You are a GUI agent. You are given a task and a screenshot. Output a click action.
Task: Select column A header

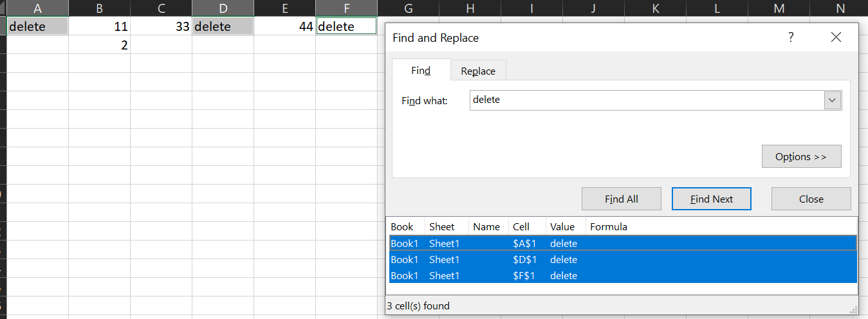[x=37, y=8]
